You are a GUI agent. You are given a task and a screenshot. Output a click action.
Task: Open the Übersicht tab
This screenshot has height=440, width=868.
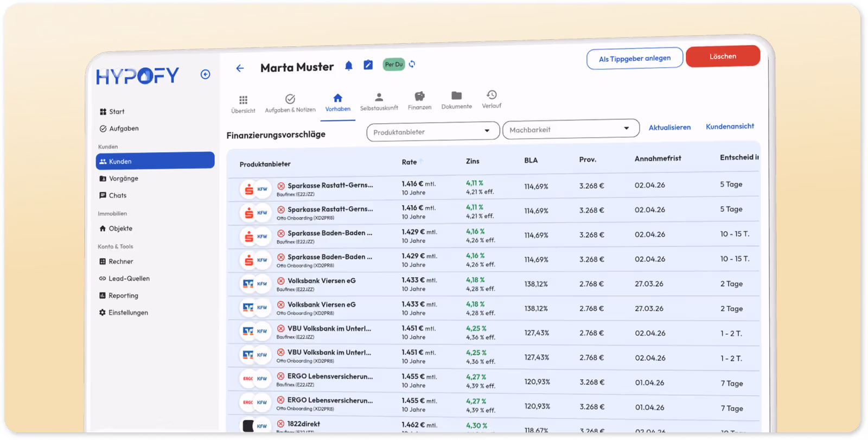click(x=243, y=104)
